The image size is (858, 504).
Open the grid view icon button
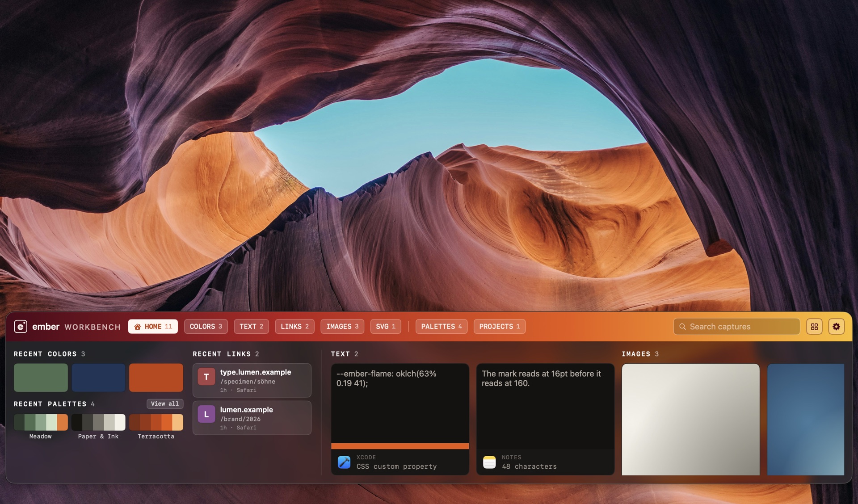(814, 327)
